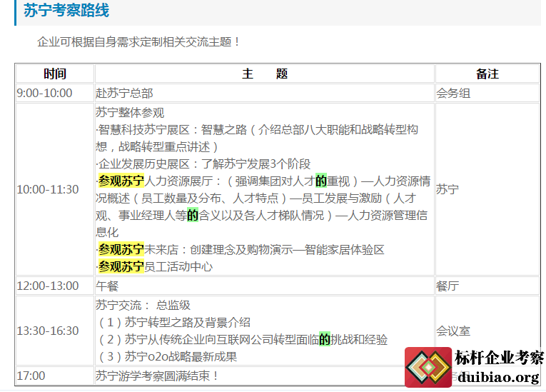546x392 pixels.
Task: Select the remark cell 会务组
Action: pyautogui.click(x=487, y=93)
